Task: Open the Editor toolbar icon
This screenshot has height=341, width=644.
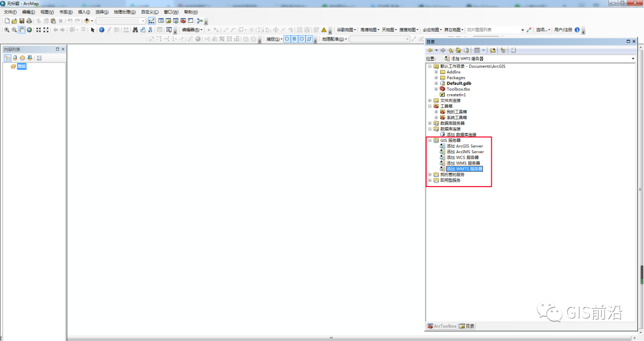Action: [x=151, y=21]
